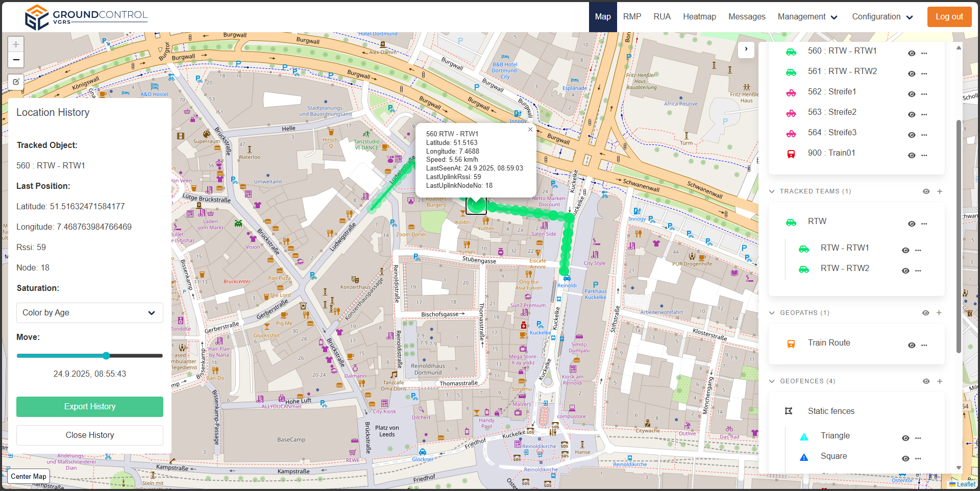
Task: Switch to the Heatmap tab
Action: coord(699,17)
